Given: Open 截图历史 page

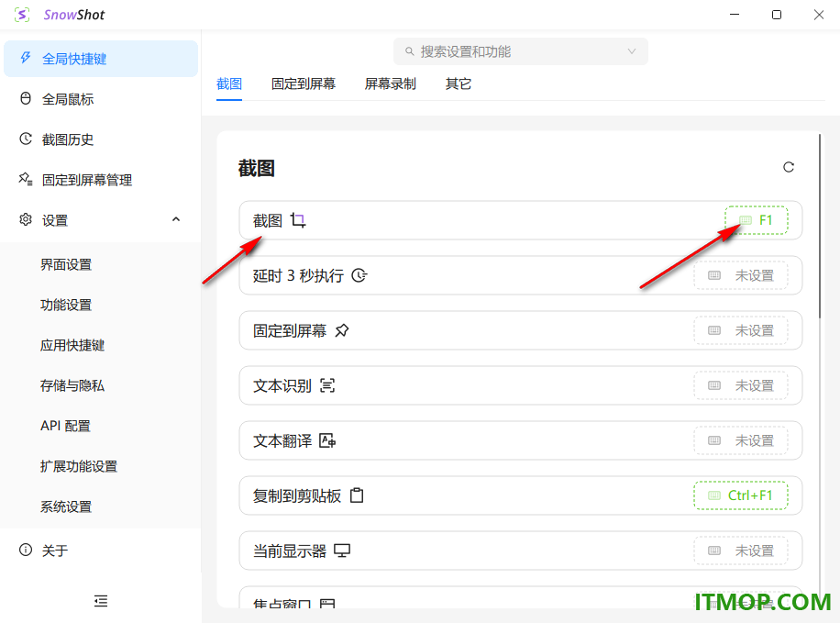Looking at the screenshot, I should [101, 139].
